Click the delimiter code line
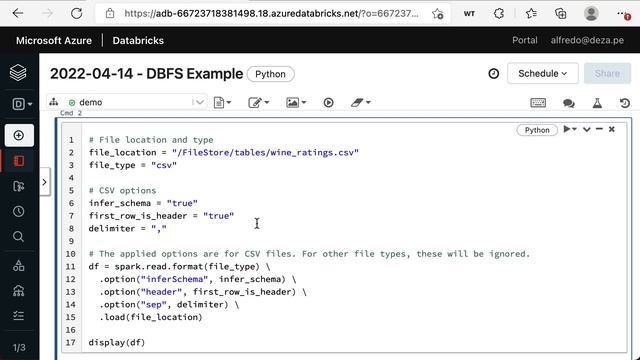This screenshot has height=360, width=640. (x=127, y=229)
